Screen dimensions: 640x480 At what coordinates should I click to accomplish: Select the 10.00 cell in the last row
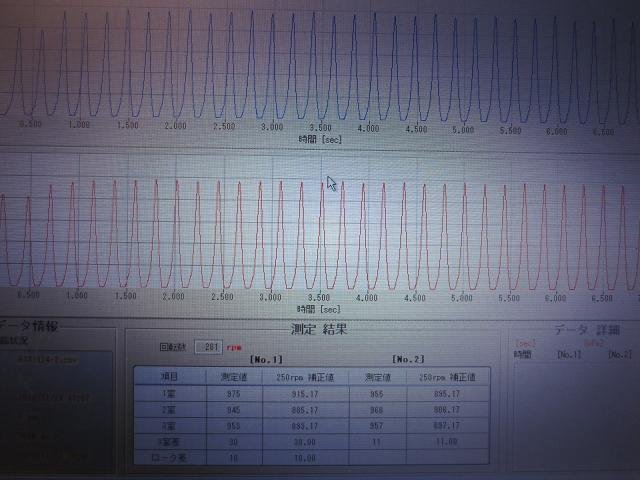click(305, 458)
